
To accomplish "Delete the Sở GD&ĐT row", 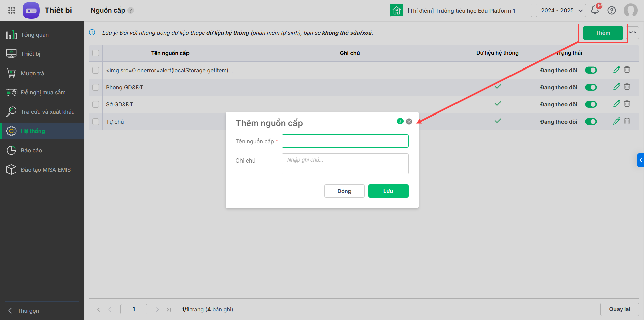I will tap(627, 104).
